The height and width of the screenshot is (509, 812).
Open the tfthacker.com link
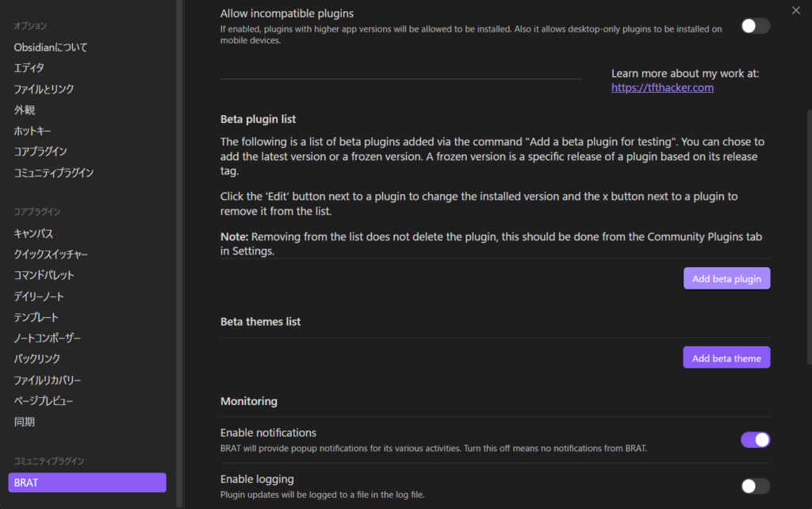click(x=662, y=88)
